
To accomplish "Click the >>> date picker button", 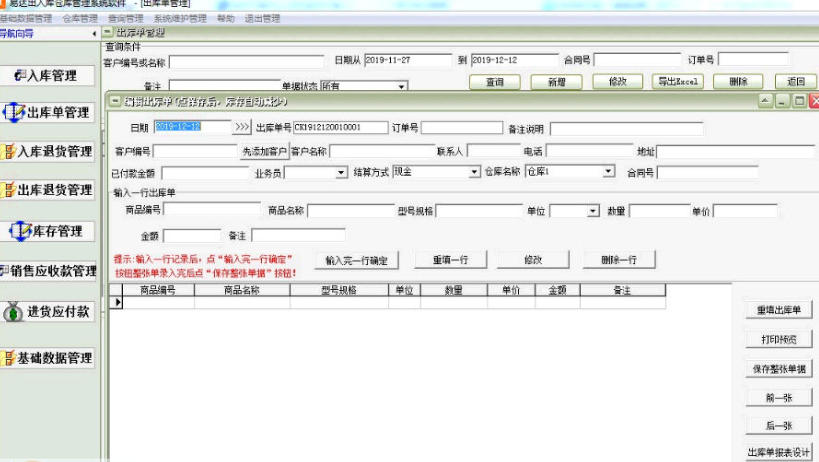I will (242, 128).
